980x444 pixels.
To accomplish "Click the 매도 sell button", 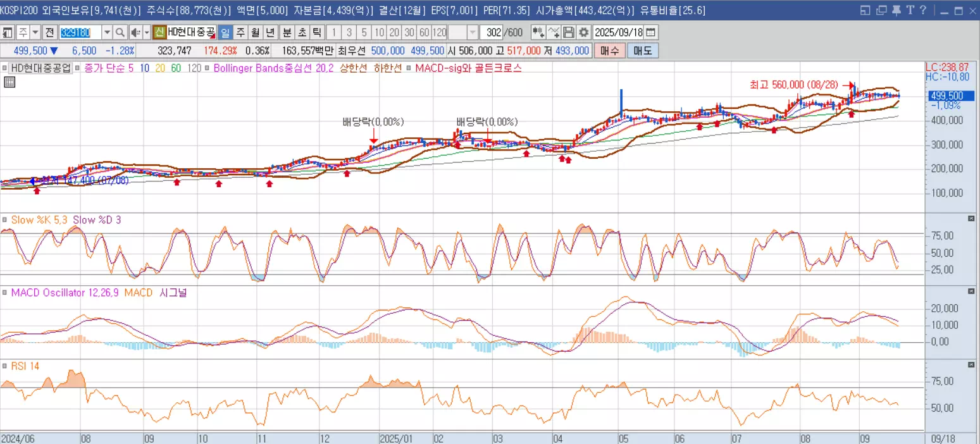I will pos(643,51).
